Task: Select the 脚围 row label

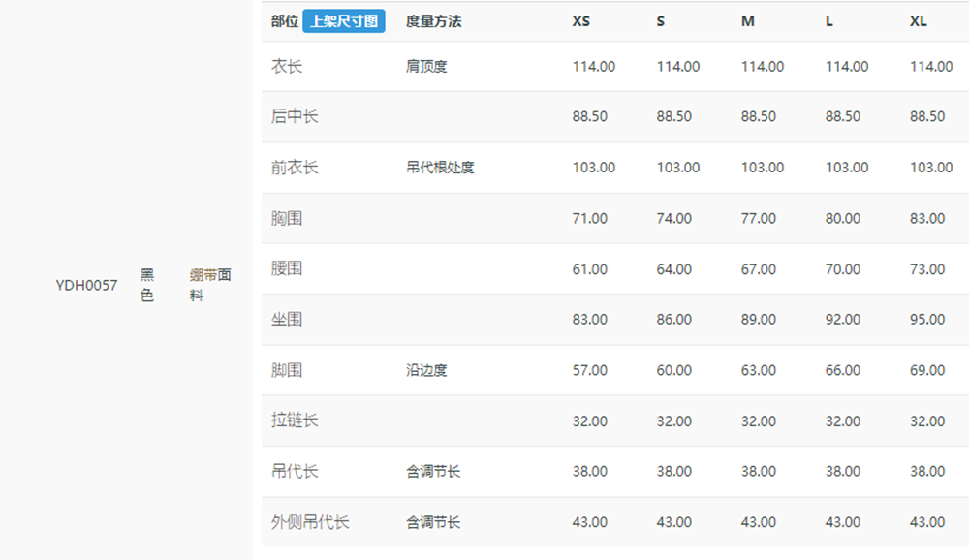Action: [287, 370]
